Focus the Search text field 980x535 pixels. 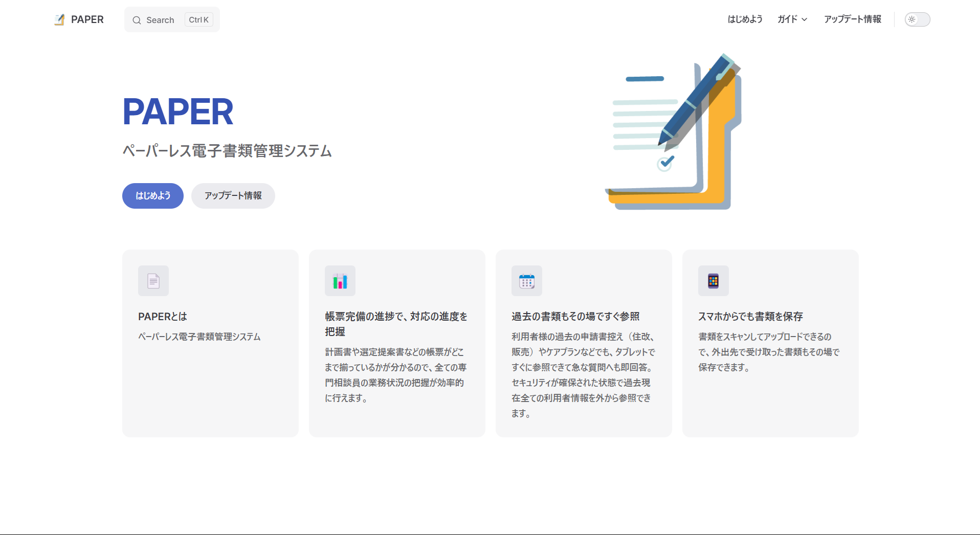(160, 20)
